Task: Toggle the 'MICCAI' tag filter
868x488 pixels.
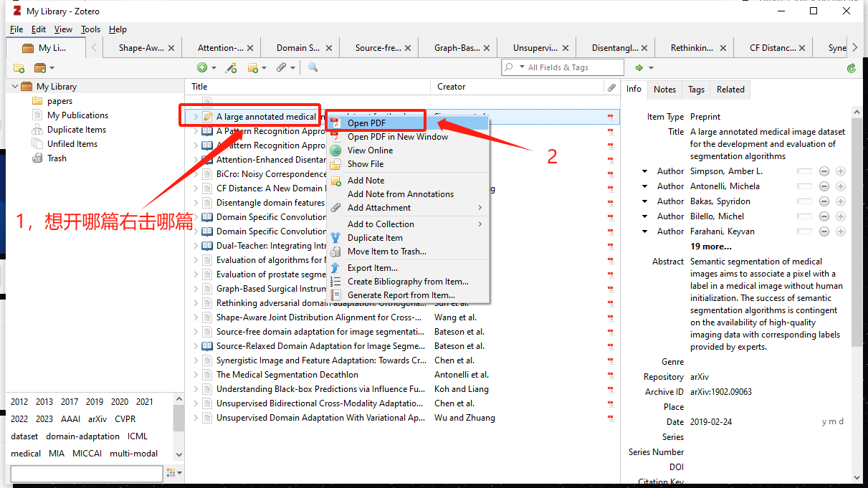Action: click(87, 454)
